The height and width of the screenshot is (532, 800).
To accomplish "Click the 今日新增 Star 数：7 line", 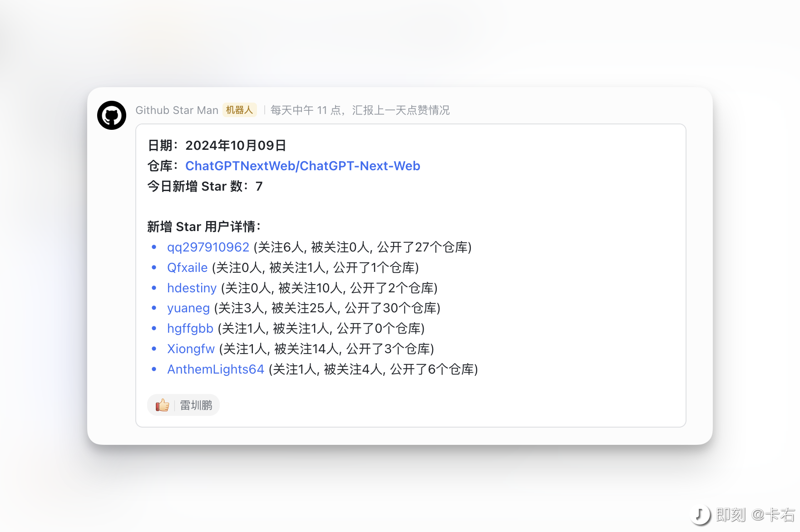I will (x=205, y=187).
